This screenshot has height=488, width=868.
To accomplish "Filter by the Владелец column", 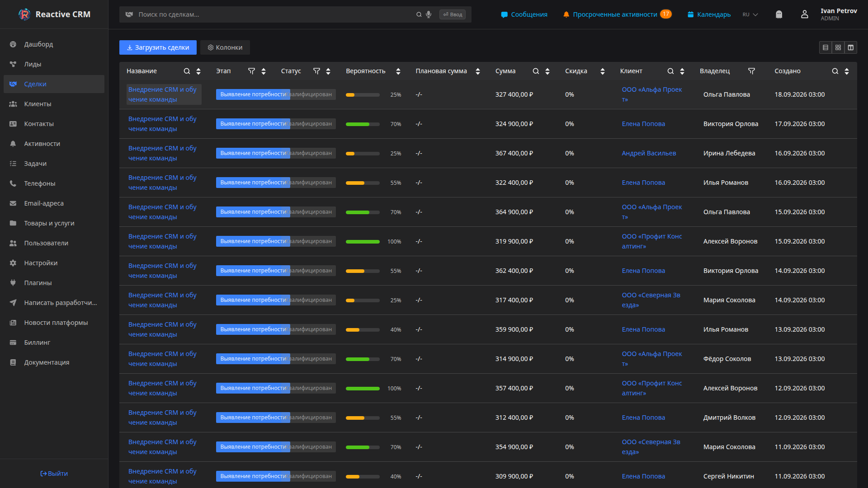I will (752, 71).
